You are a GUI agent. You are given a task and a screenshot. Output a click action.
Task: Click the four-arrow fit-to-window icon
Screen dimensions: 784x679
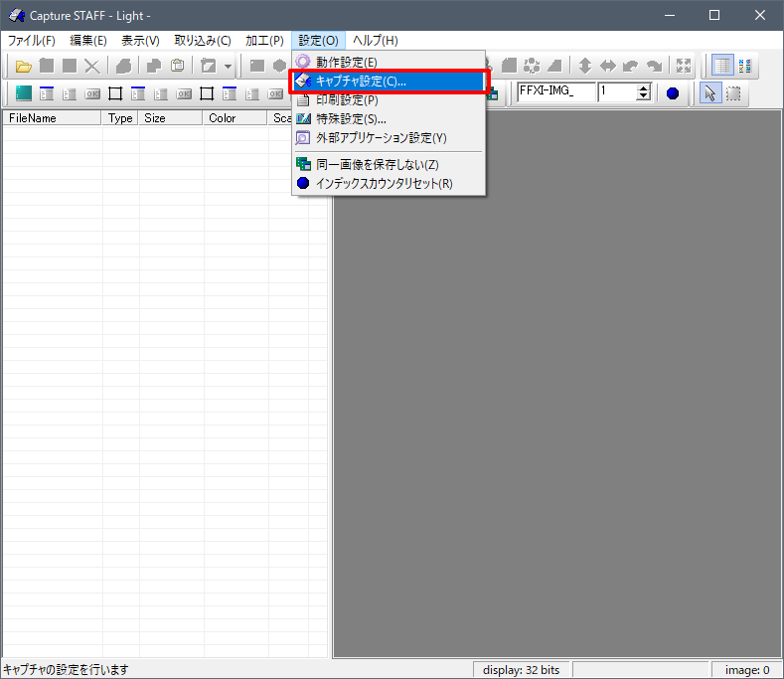point(684,66)
